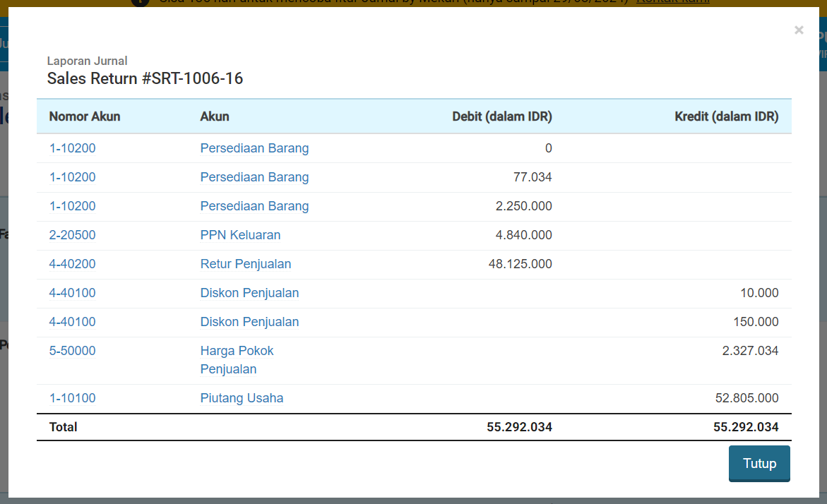The image size is (827, 504).
Task: Click Persediaan Barang with 77.034 debit
Action: click(x=254, y=177)
